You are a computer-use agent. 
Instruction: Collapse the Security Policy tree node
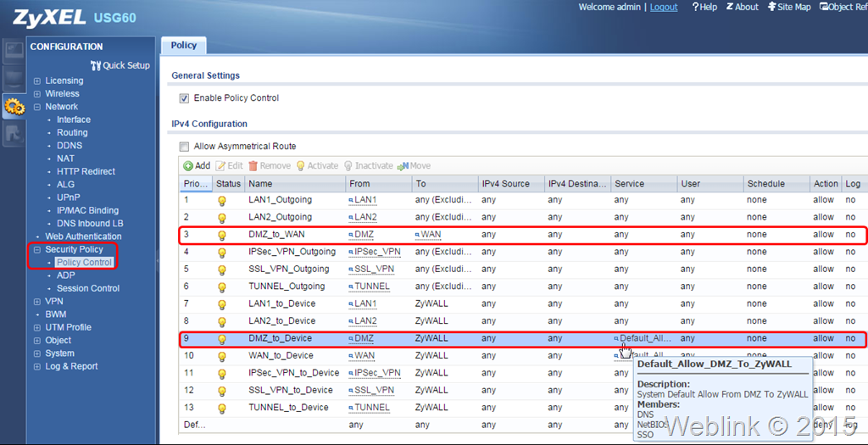pyautogui.click(x=37, y=249)
